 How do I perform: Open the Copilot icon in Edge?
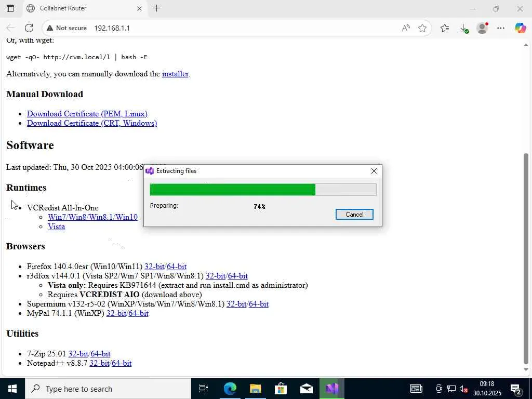click(520, 28)
